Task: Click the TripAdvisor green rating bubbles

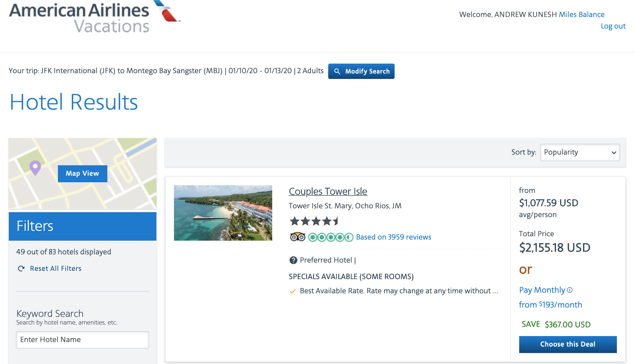Action: click(331, 237)
